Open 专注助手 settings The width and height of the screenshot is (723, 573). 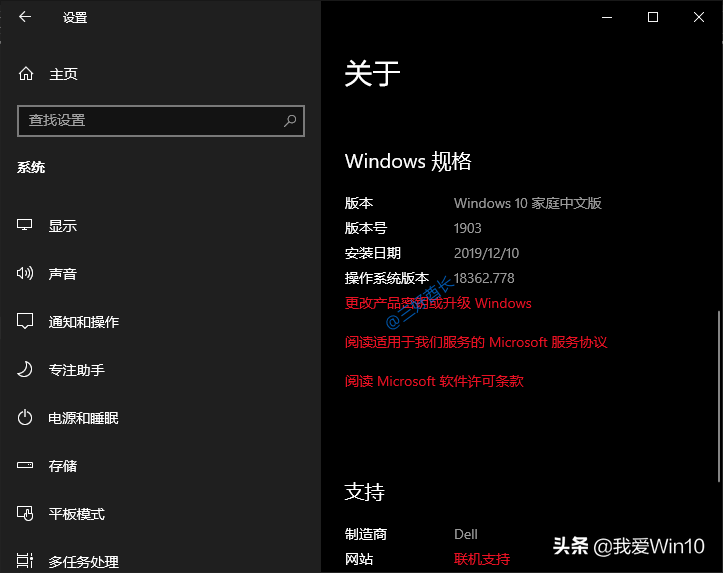coord(77,370)
